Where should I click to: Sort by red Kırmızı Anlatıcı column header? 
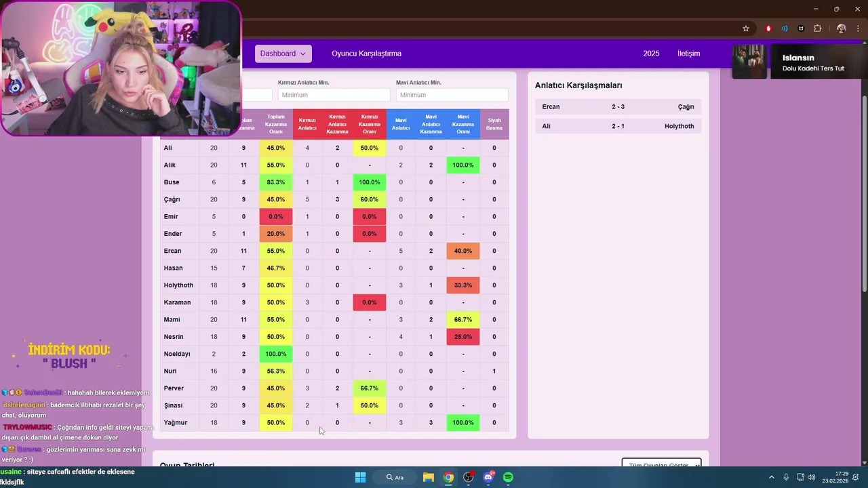tap(307, 124)
